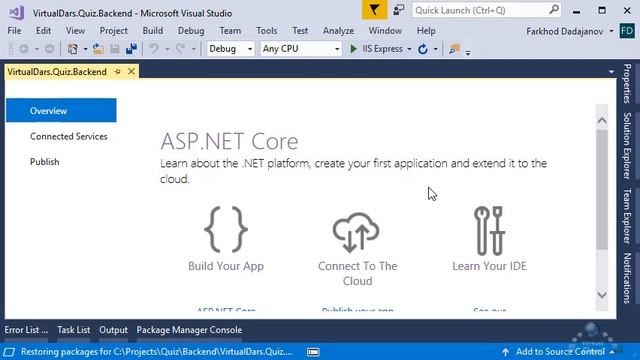
Task: Click the Build Your App heading
Action: [x=226, y=266]
